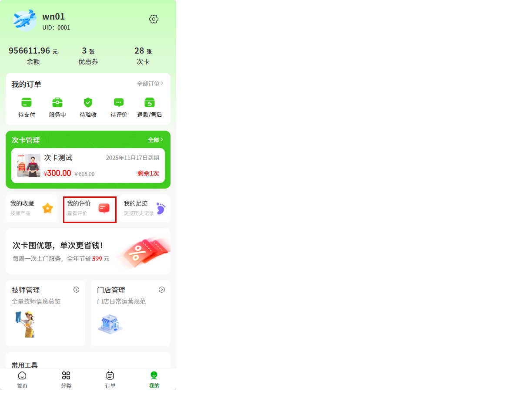This screenshot has width=532, height=402.
Task: Open 我的足迹 footprint history card
Action: tap(145, 209)
